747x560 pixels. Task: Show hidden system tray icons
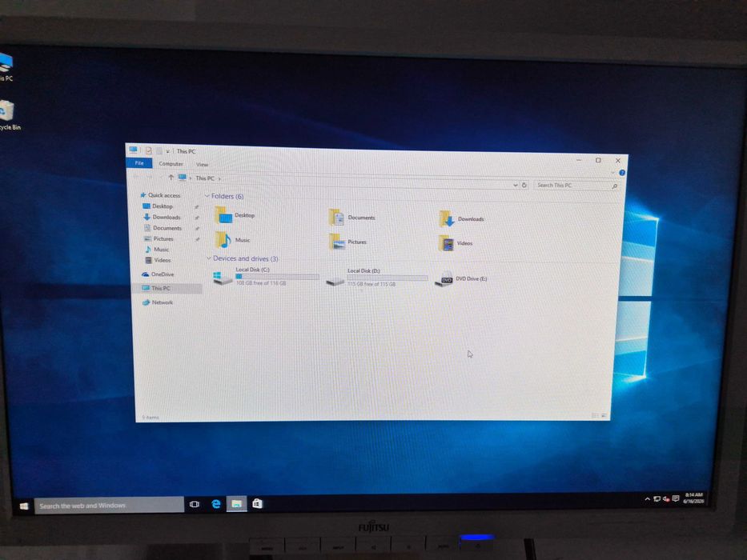coord(647,498)
